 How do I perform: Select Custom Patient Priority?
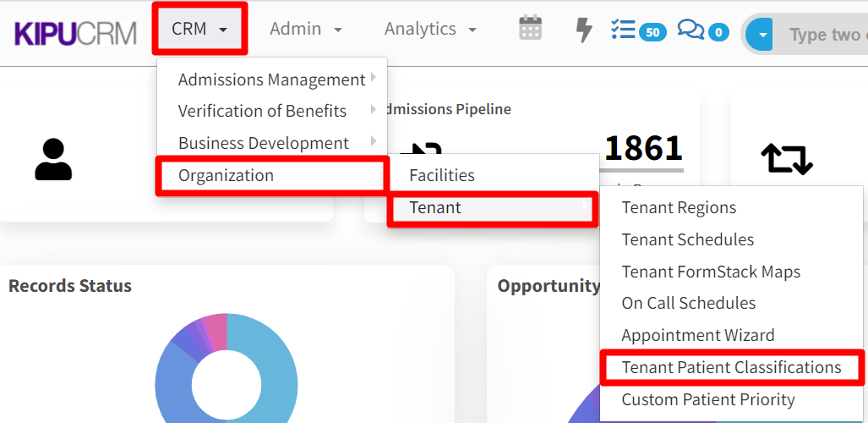731,399
